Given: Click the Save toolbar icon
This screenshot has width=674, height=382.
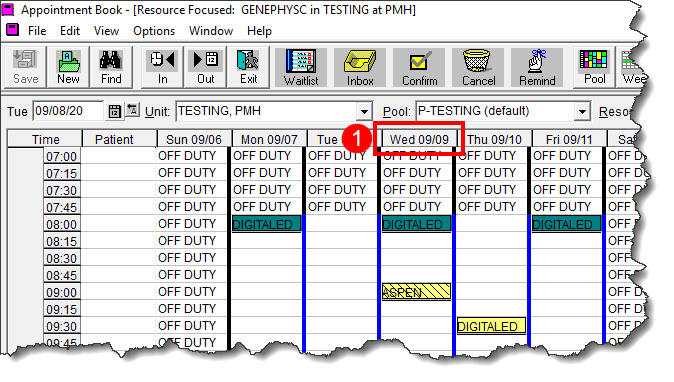Looking at the screenshot, I should (x=25, y=67).
